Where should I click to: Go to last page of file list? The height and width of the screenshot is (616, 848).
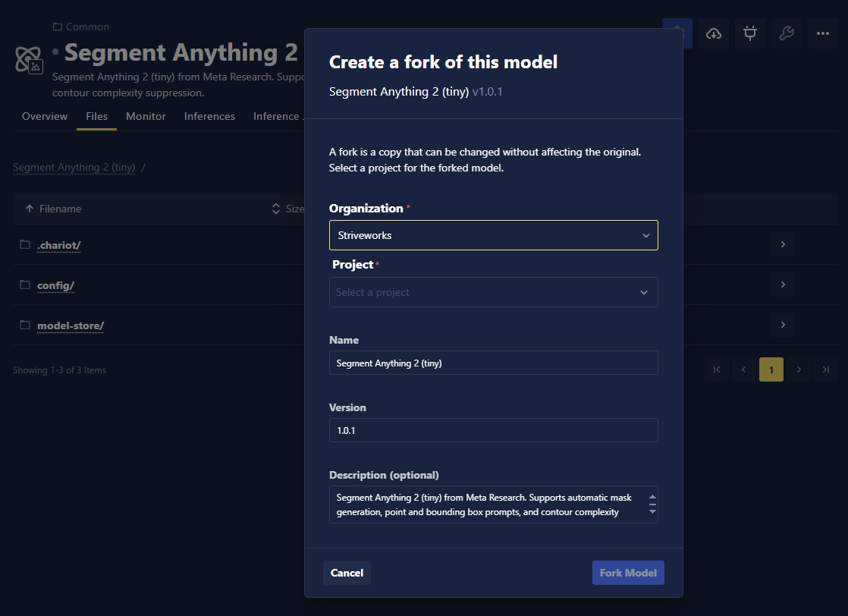(826, 369)
